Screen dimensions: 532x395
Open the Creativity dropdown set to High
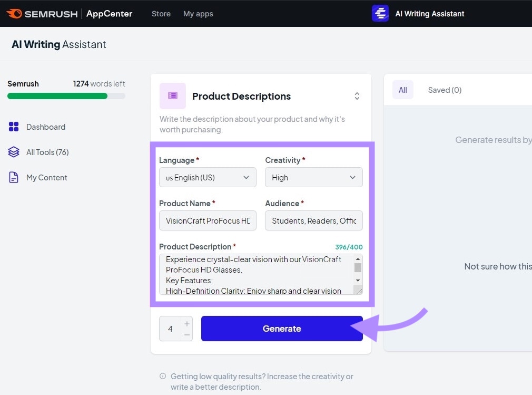coord(313,177)
